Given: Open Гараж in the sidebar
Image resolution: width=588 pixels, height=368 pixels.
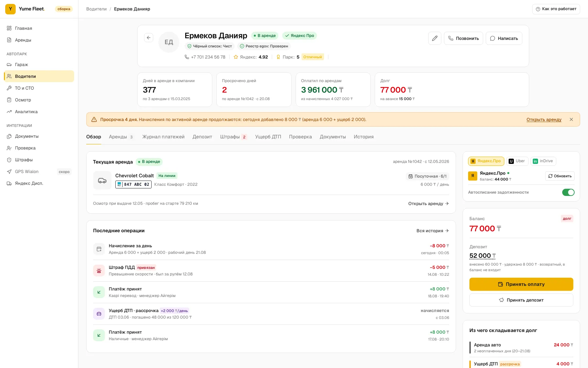Looking at the screenshot, I should click(x=39, y=64).
